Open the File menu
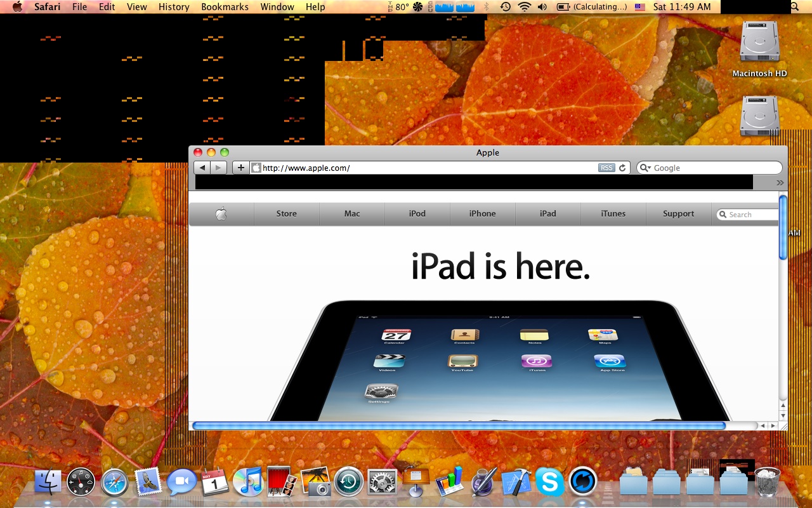The height and width of the screenshot is (508, 812). tap(80, 7)
